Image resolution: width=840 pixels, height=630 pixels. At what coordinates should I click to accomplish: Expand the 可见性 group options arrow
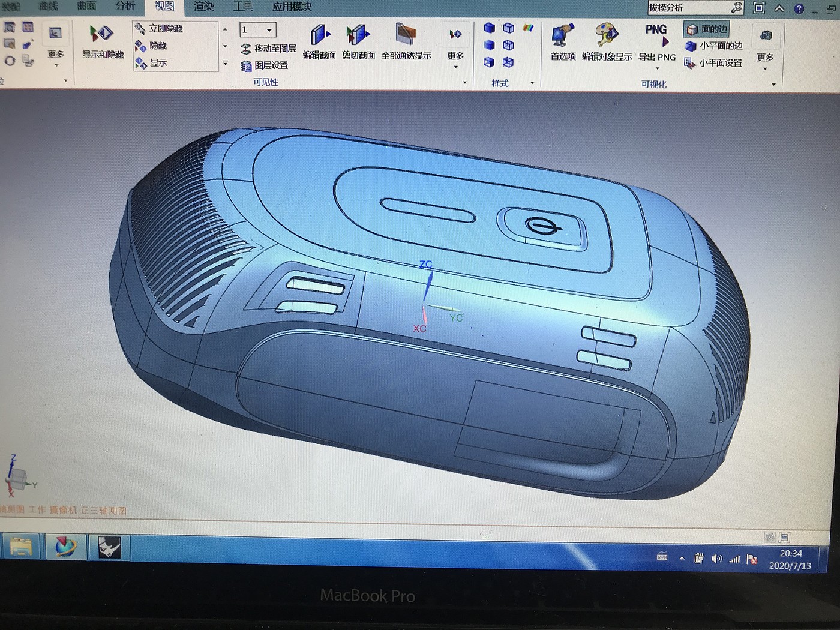tap(465, 82)
